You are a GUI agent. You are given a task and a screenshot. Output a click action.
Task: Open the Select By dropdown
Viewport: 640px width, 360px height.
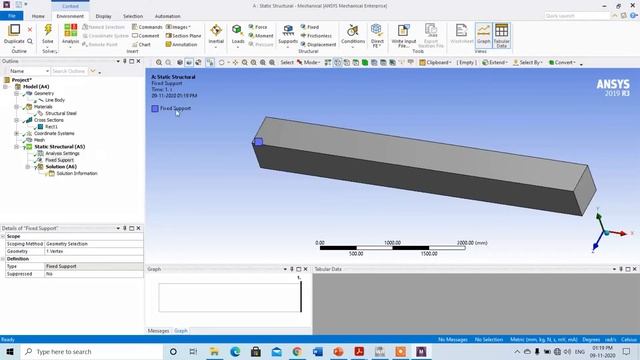pyautogui.click(x=528, y=62)
